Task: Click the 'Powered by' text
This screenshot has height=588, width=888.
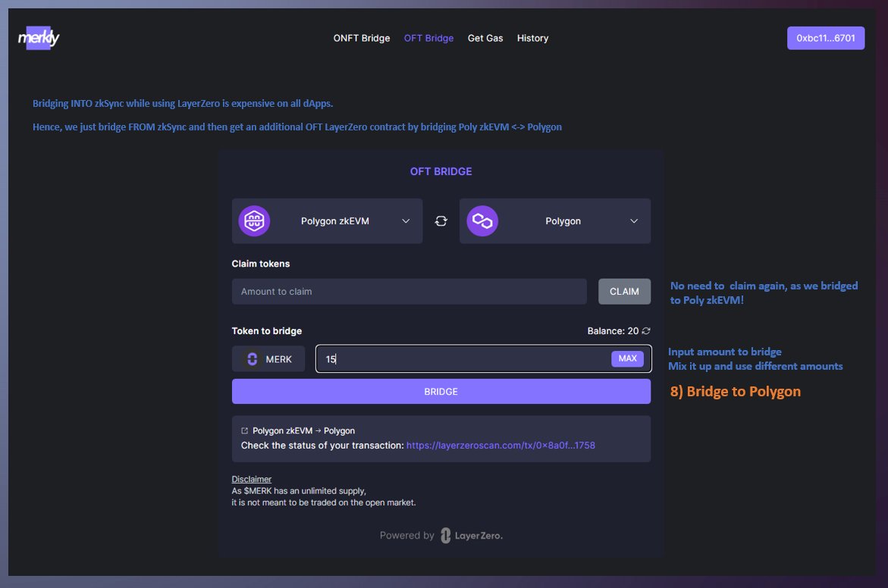Action: [x=406, y=536]
